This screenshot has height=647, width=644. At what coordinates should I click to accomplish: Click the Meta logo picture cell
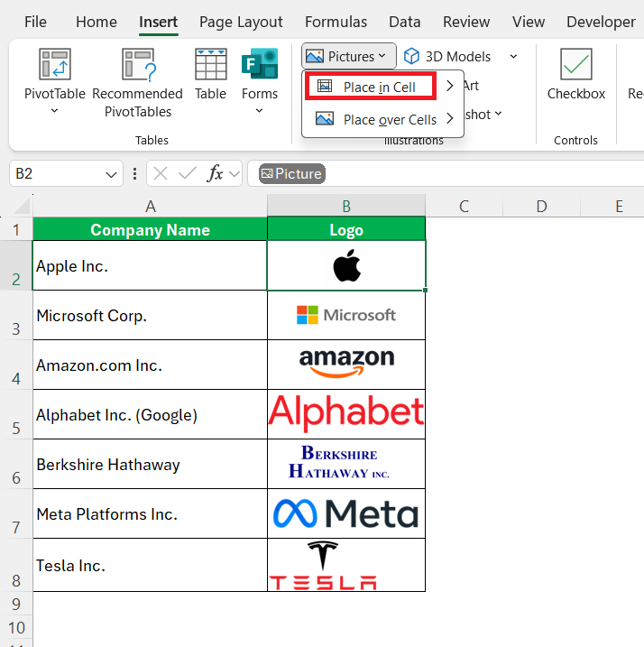tap(346, 513)
